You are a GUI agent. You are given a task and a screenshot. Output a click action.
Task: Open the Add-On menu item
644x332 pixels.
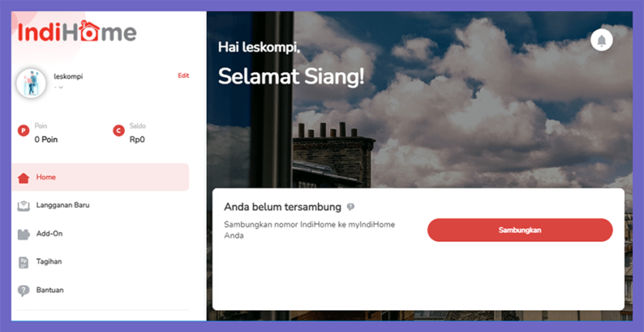pyautogui.click(x=100, y=233)
